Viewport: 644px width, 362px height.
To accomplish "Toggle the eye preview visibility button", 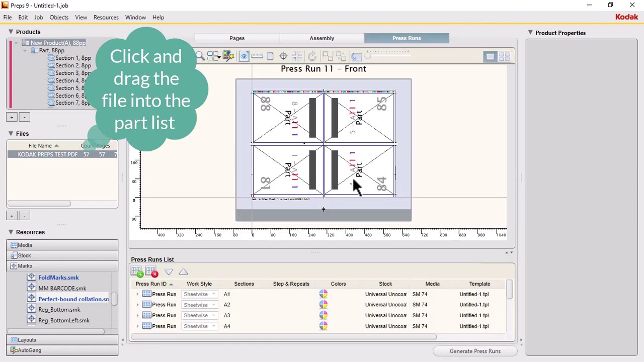I will (x=244, y=56).
